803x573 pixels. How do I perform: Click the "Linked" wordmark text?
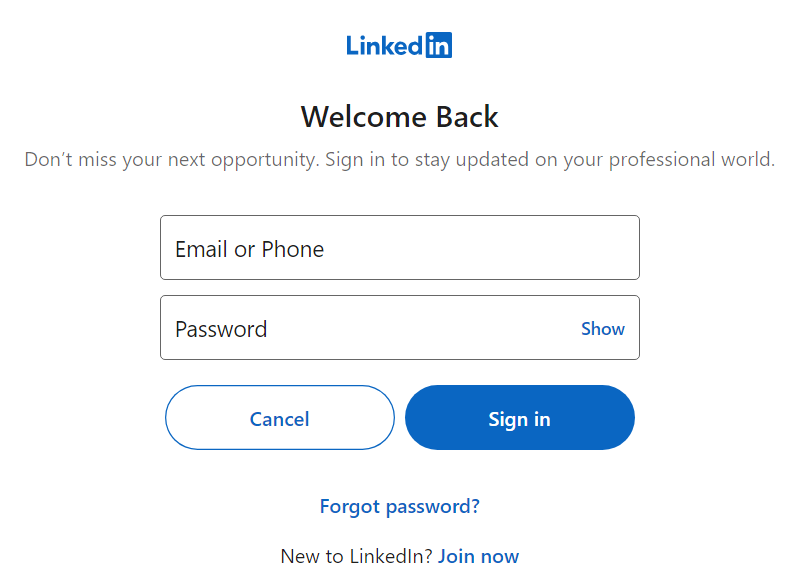(385, 46)
